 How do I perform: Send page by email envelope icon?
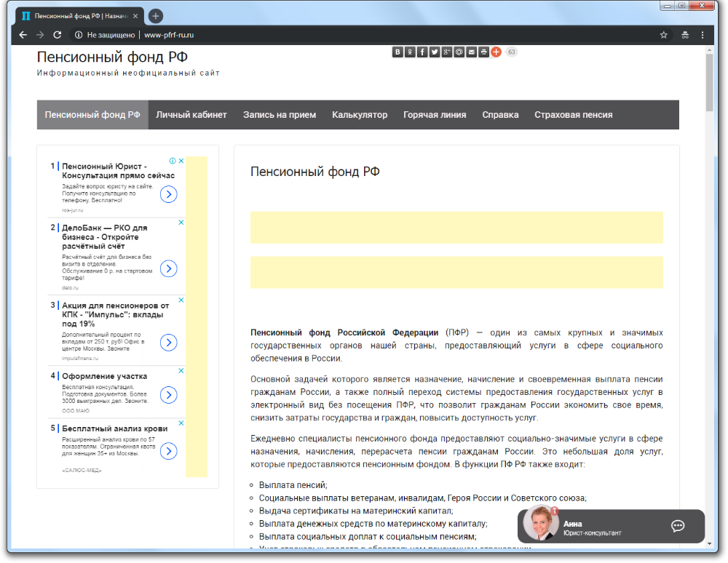tap(472, 52)
